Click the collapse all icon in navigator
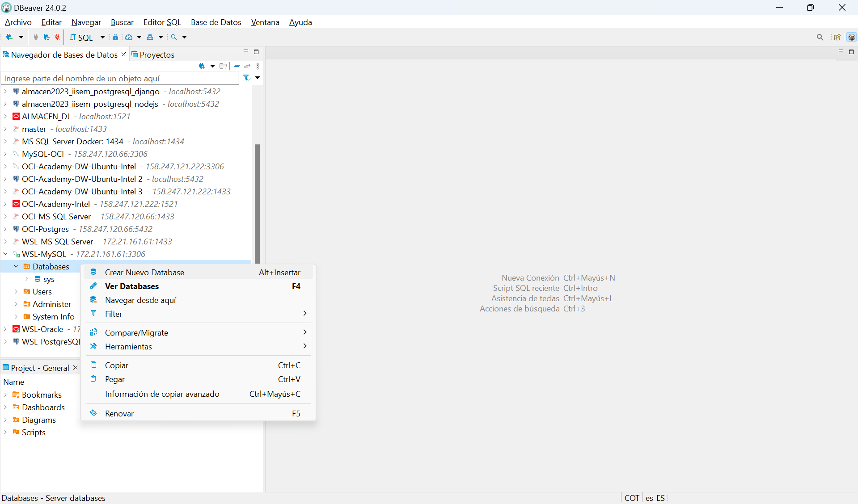This screenshot has width=858, height=504. (x=237, y=66)
